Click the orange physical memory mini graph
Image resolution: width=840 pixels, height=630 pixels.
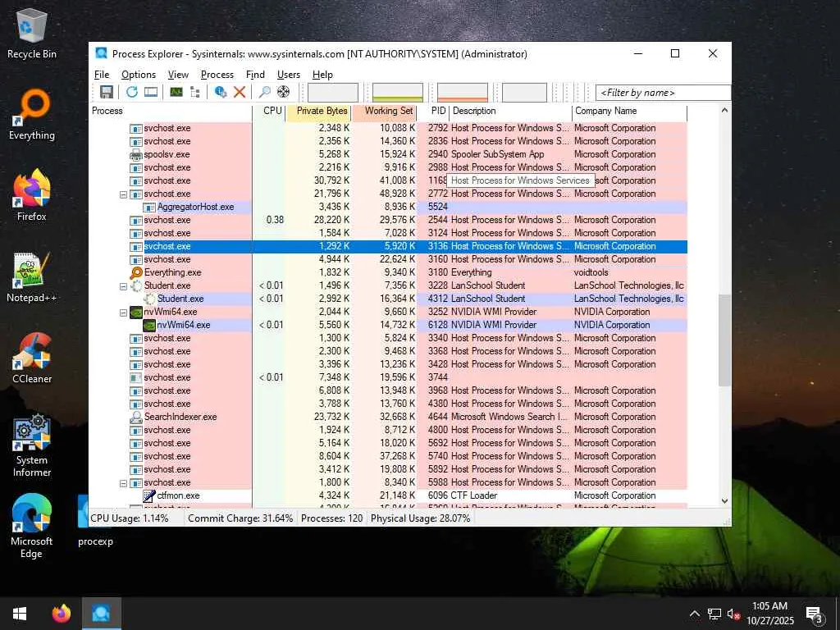[463, 92]
